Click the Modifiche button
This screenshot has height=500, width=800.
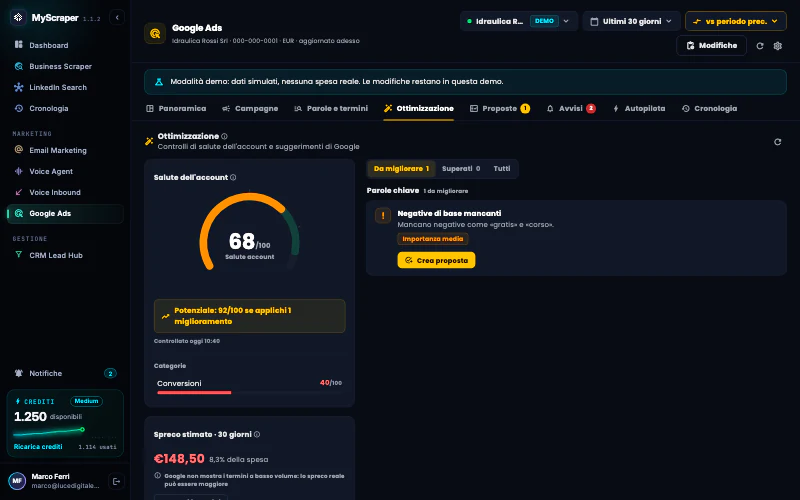(711, 45)
